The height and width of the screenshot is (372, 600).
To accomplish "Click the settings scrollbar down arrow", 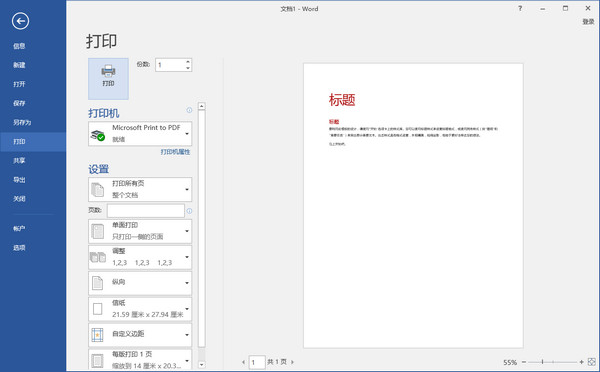I will pos(202,365).
